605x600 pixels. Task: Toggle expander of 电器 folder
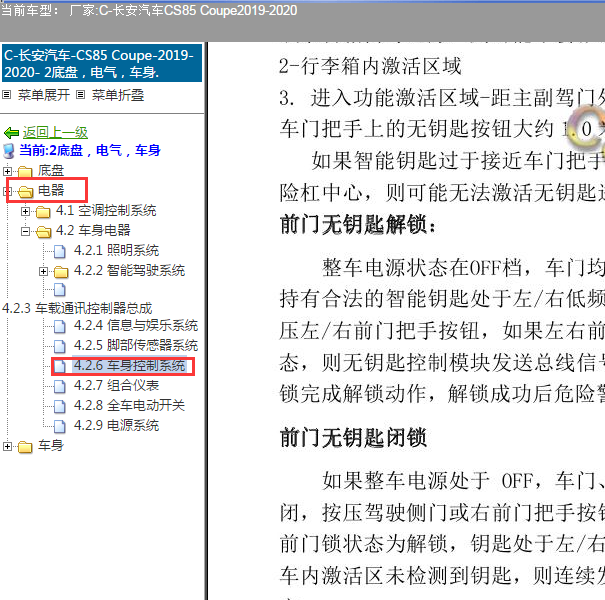click(7, 191)
